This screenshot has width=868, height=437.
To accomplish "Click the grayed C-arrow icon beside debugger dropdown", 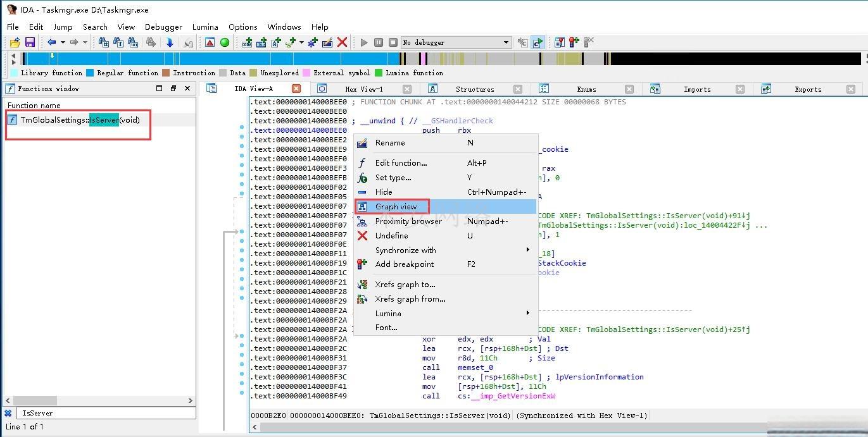I will click(x=522, y=42).
